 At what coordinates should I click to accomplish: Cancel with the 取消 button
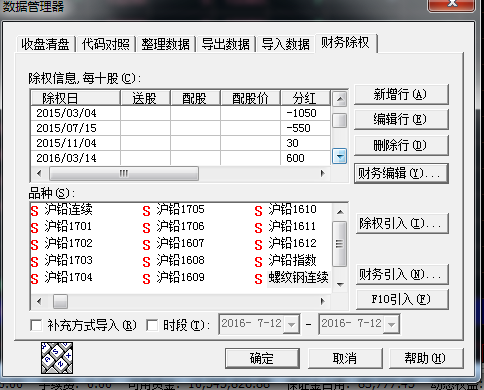pyautogui.click(x=345, y=359)
